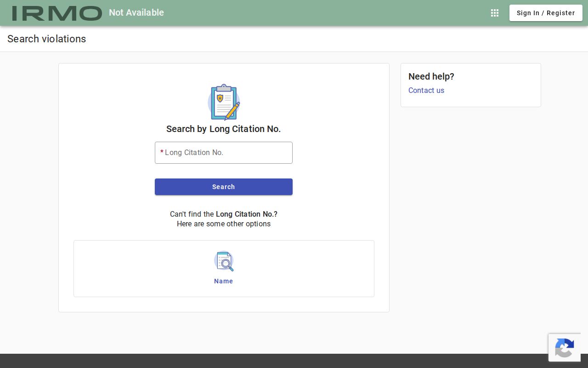Screen dimensions: 588x368
Task: Click the blue Search button
Action: click(x=224, y=187)
